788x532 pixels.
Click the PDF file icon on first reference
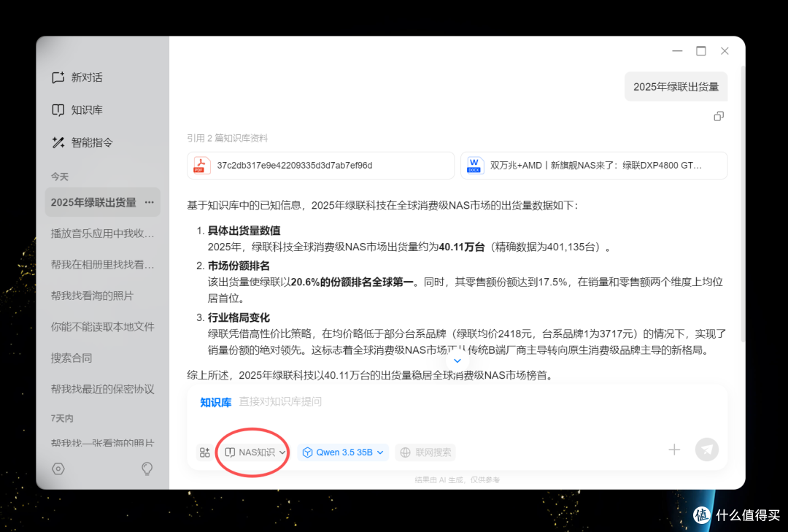tap(202, 166)
